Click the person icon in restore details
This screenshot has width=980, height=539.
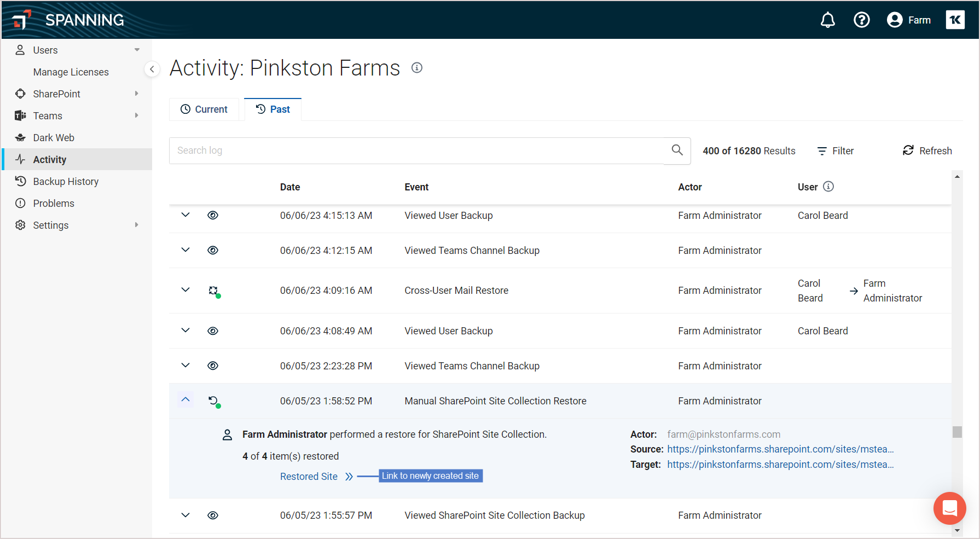click(227, 435)
